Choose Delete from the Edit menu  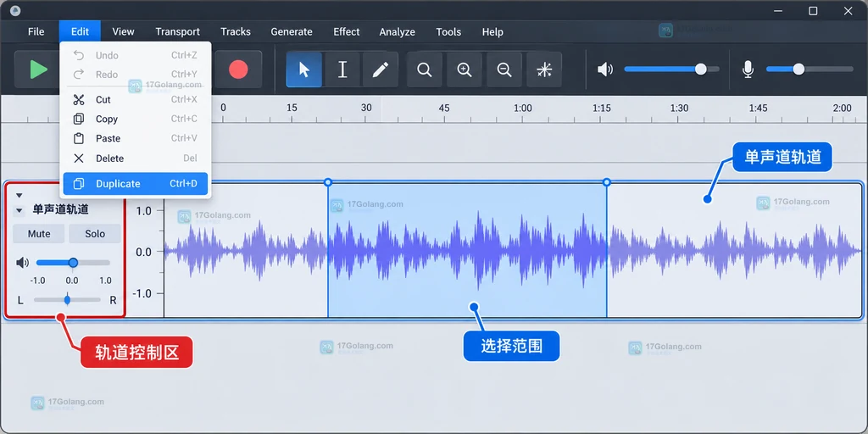(136, 159)
